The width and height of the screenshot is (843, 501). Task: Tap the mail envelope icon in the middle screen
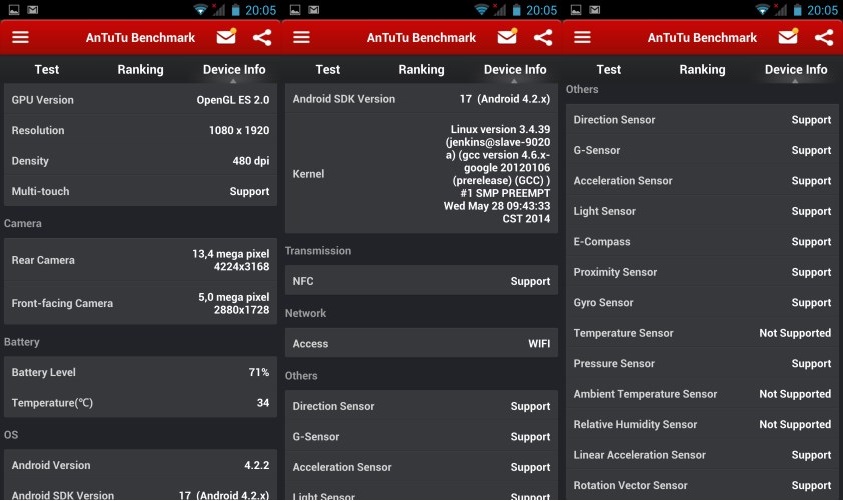click(507, 37)
